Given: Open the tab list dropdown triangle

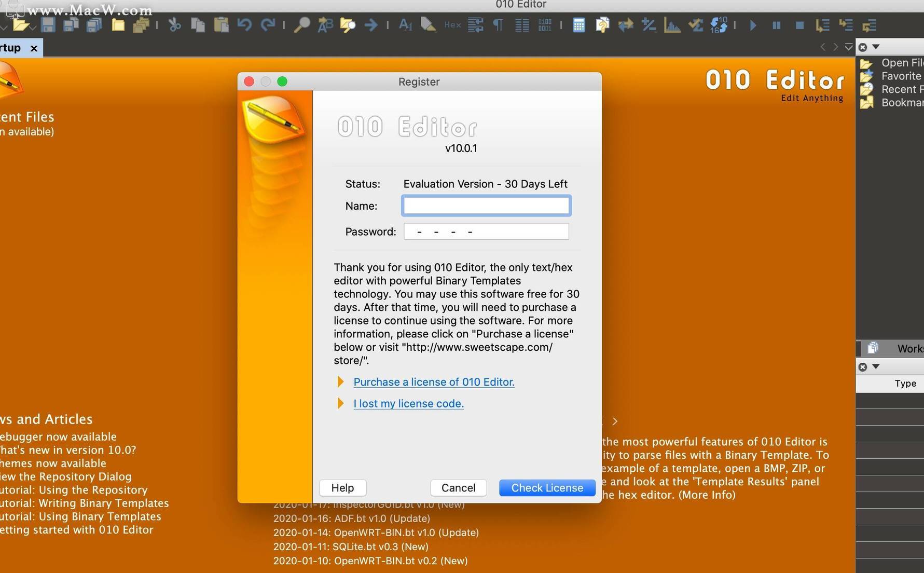Looking at the screenshot, I should pyautogui.click(x=849, y=47).
